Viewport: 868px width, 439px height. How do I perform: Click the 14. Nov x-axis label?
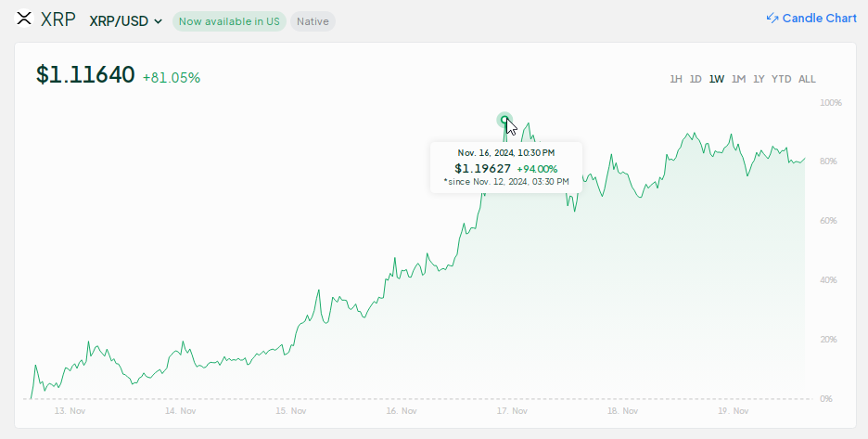pos(181,411)
